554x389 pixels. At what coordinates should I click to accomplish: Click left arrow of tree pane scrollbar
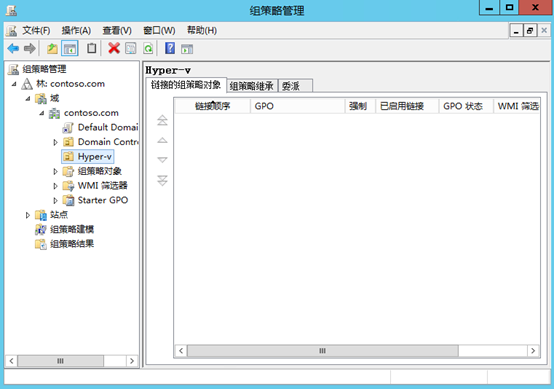coord(11,361)
